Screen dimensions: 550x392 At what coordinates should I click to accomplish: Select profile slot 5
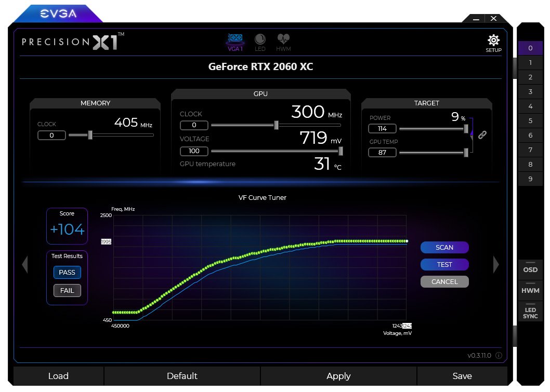530,121
